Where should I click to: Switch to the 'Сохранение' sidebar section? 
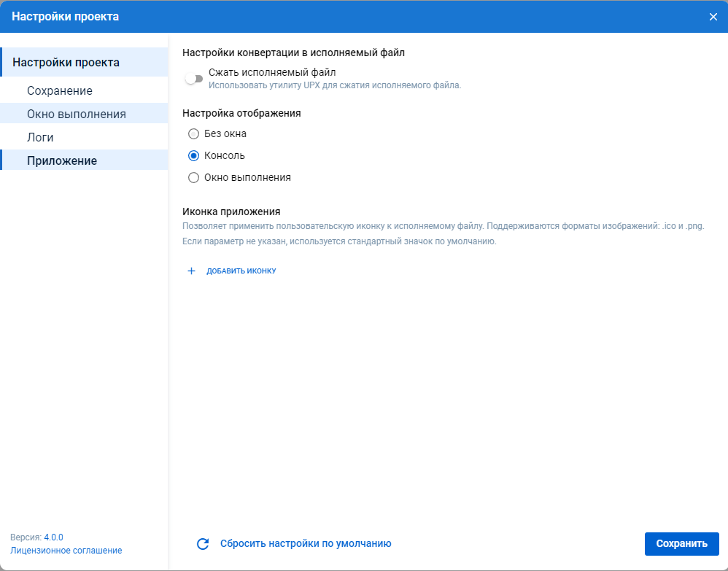coord(84,90)
